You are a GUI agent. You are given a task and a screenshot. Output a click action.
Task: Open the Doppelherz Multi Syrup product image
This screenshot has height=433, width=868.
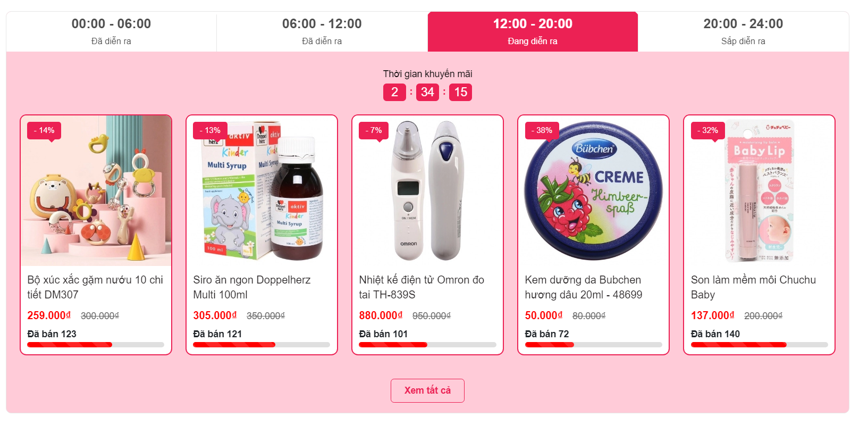click(x=262, y=191)
